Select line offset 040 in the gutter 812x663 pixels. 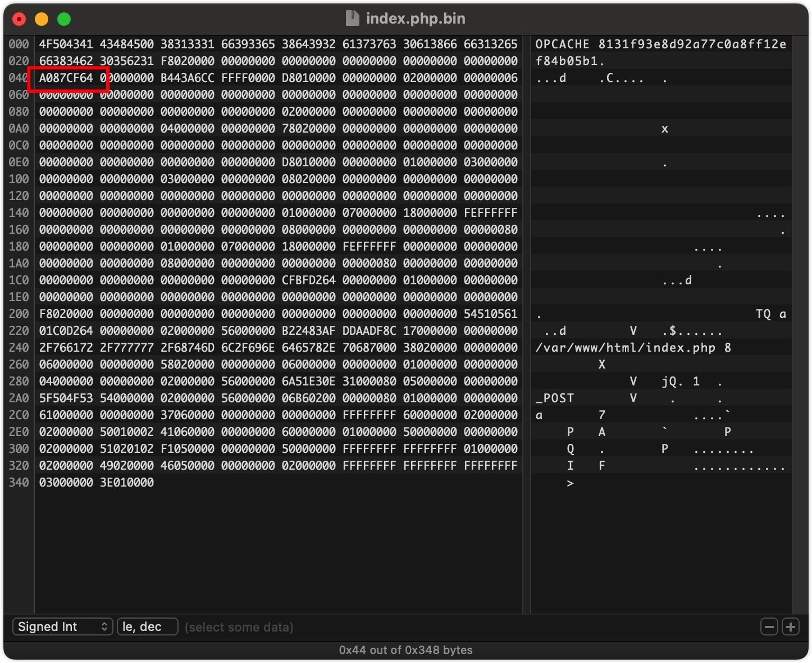tap(19, 78)
